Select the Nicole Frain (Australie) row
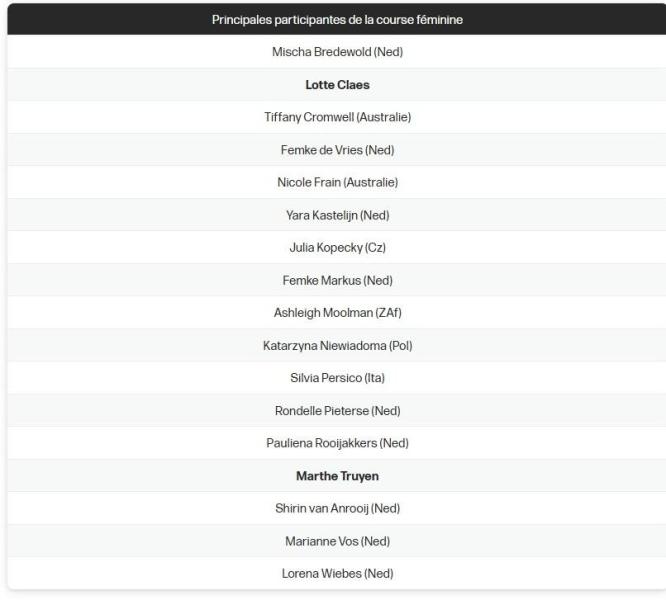This screenshot has height=600, width=666. tap(337, 183)
